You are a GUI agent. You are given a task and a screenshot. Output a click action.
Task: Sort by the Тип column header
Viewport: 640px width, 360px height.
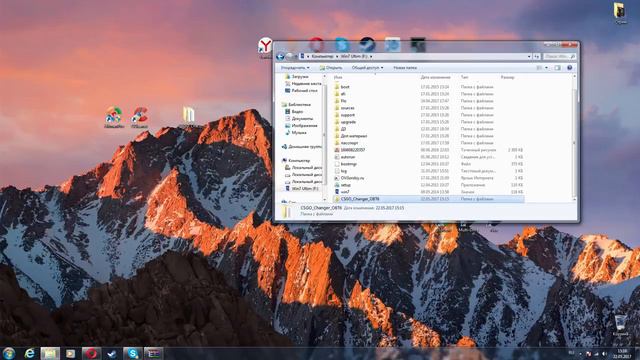(x=464, y=77)
